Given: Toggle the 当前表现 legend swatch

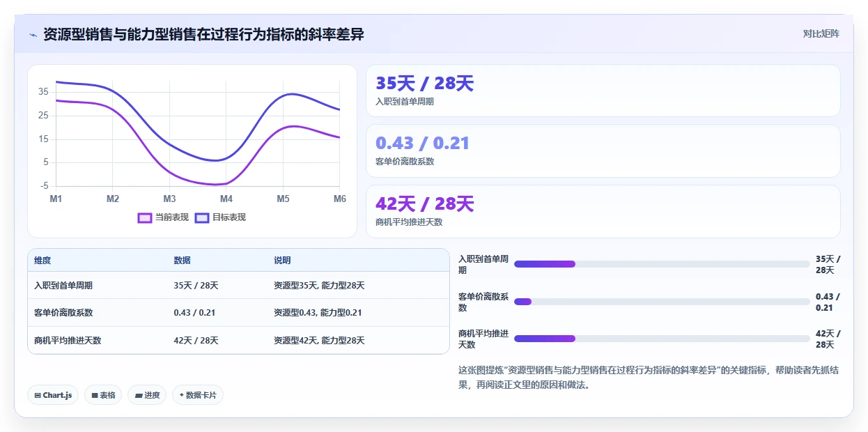Looking at the screenshot, I should 145,217.
